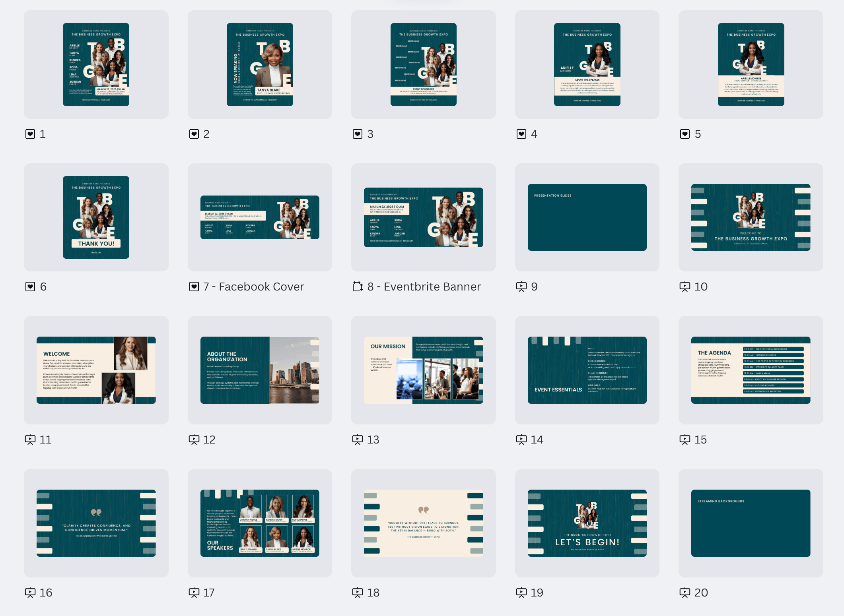Open the Let's Begin slide thumbnail
This screenshot has width=844, height=616.
[587, 523]
